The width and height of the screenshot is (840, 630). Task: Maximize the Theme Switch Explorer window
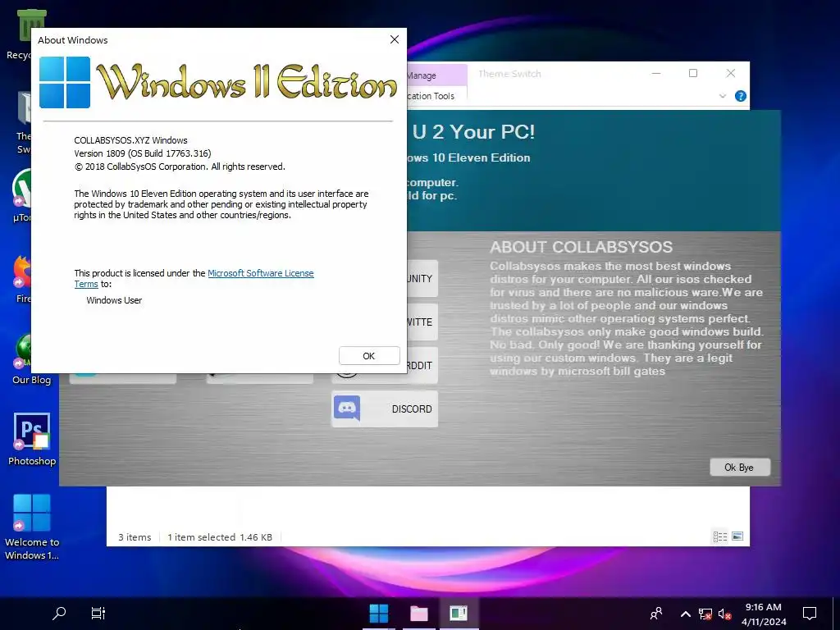[x=693, y=73]
